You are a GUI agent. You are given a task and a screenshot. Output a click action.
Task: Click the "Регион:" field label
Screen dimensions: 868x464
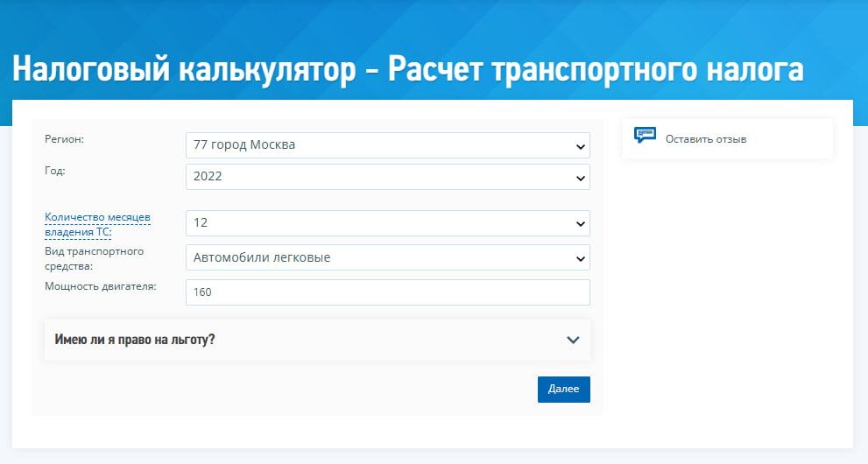point(69,139)
